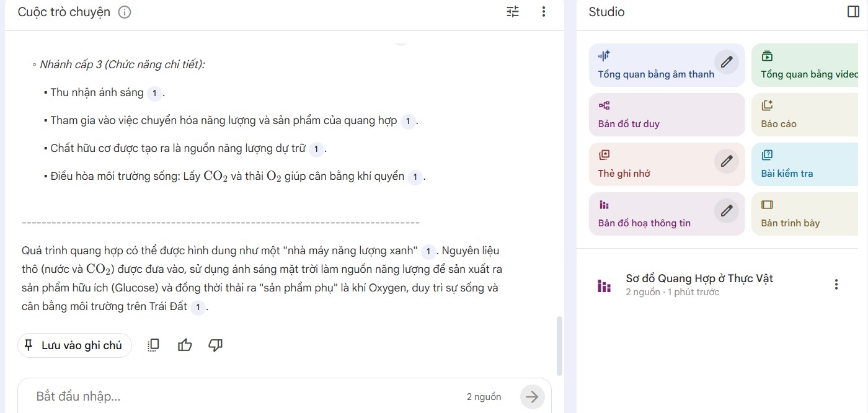Mark response as bad with thumbs down
The image size is (868, 413).
point(215,345)
